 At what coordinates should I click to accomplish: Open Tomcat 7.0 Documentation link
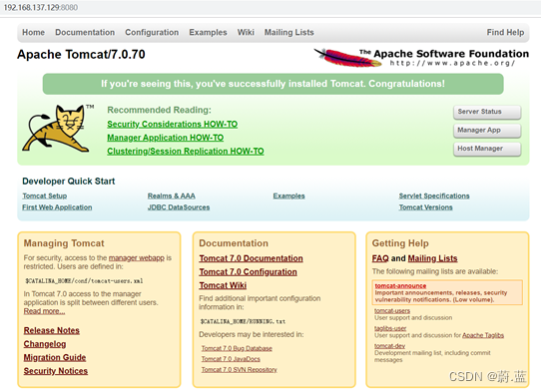(x=251, y=258)
